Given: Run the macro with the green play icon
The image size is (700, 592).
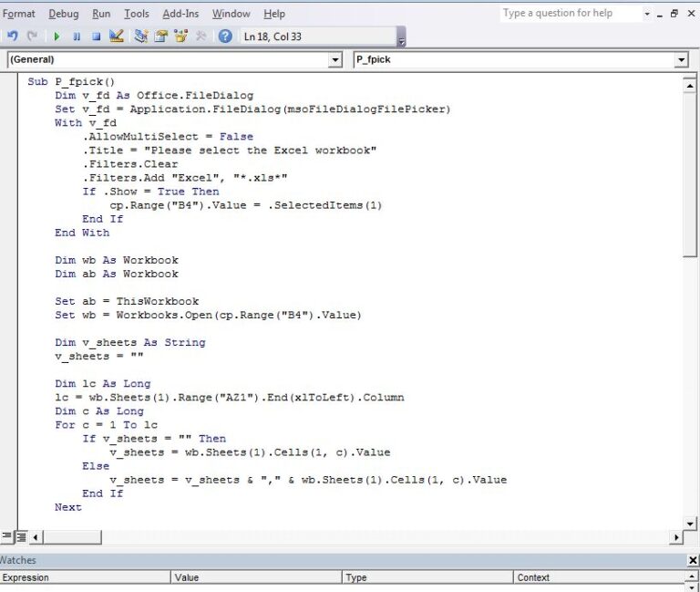Looking at the screenshot, I should pos(57,36).
